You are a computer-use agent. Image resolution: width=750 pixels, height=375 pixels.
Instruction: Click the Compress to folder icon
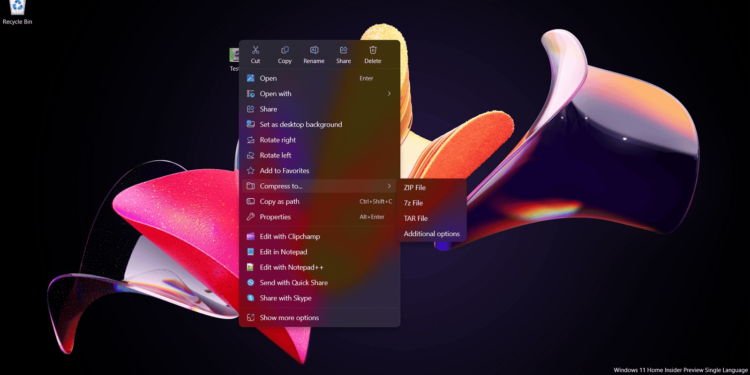(251, 186)
